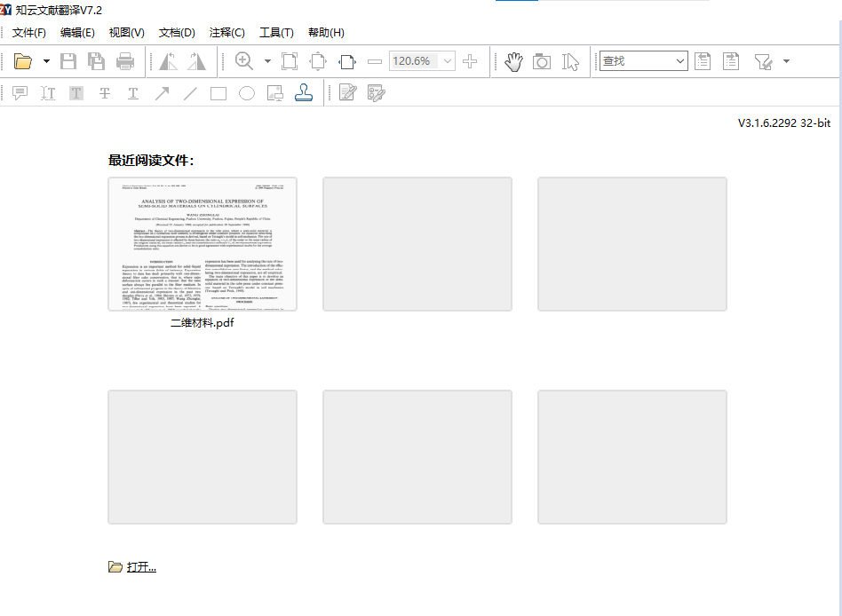This screenshot has height=616, width=842.
Task: Select the Hand pan tool
Action: click(x=514, y=61)
